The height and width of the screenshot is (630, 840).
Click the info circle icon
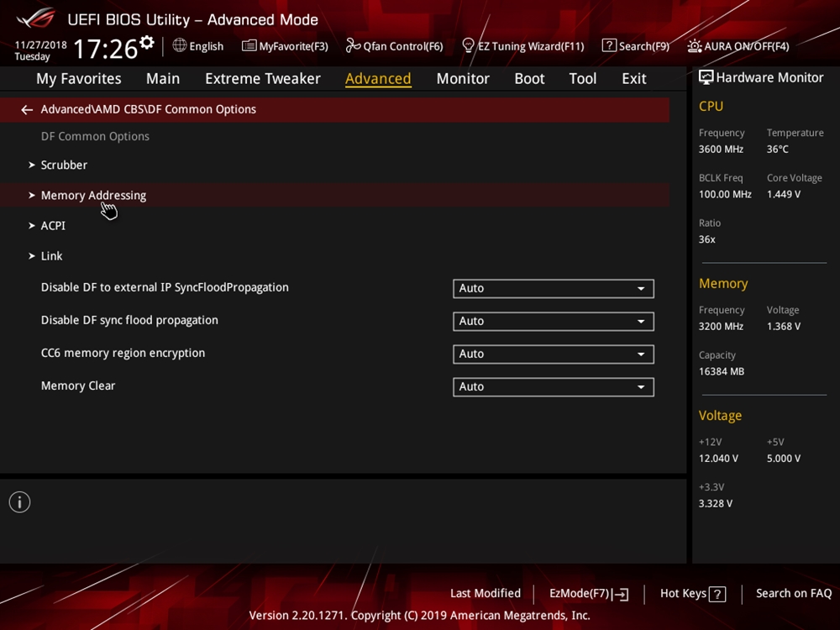20,502
